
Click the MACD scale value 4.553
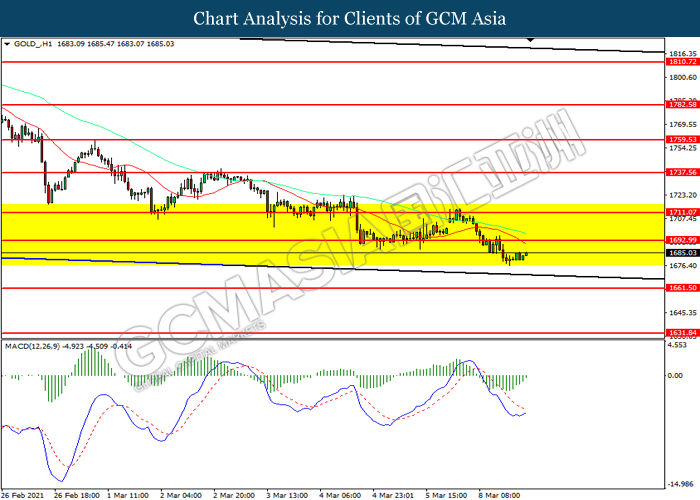click(x=677, y=345)
